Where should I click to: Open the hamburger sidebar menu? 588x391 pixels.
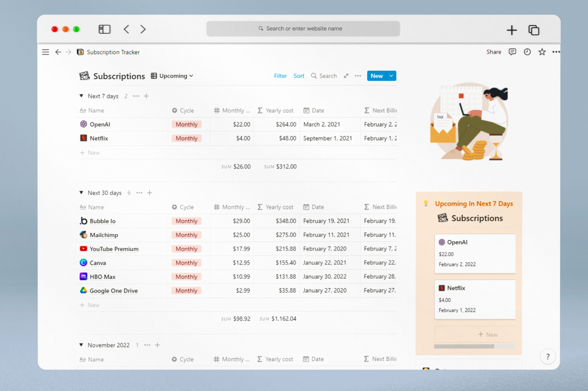click(x=45, y=52)
